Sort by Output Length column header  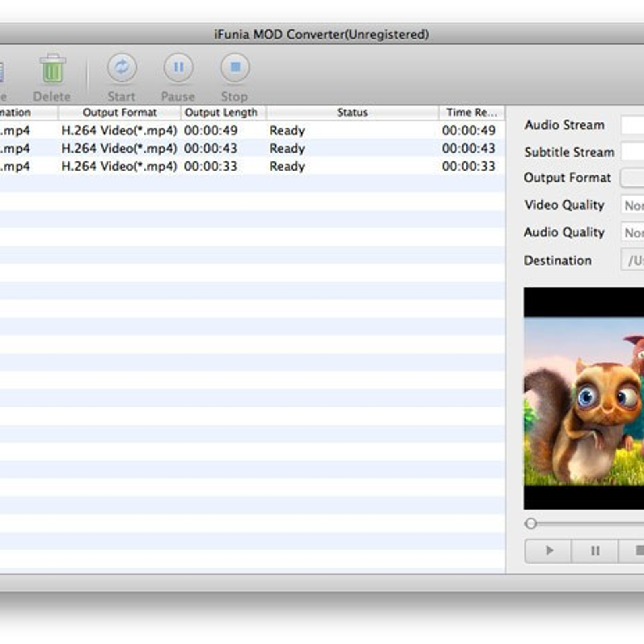221,113
